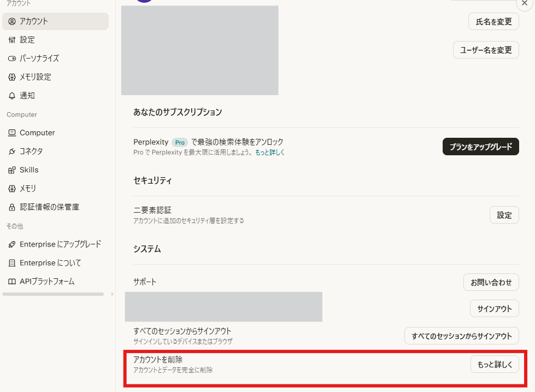Click the Enterprise について building icon
The image size is (535, 392).
click(12, 263)
